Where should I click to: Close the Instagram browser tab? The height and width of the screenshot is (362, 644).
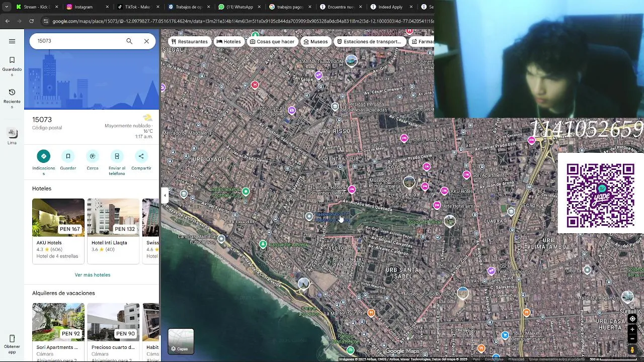[107, 7]
